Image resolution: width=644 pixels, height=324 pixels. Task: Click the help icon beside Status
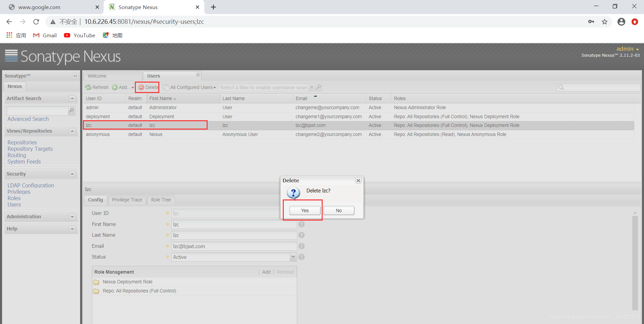(x=302, y=257)
